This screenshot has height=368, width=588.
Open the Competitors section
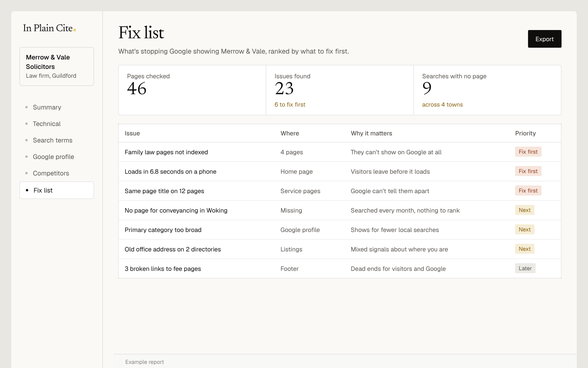coord(51,173)
